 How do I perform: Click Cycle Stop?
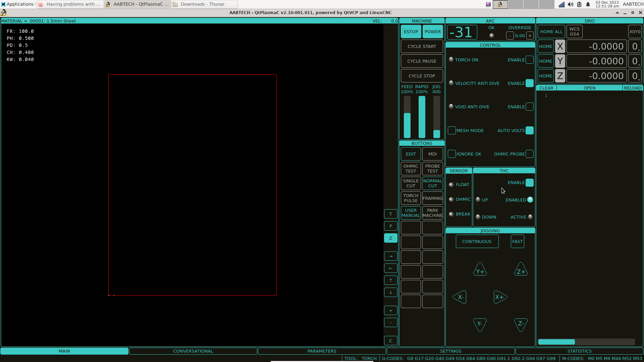click(x=422, y=76)
